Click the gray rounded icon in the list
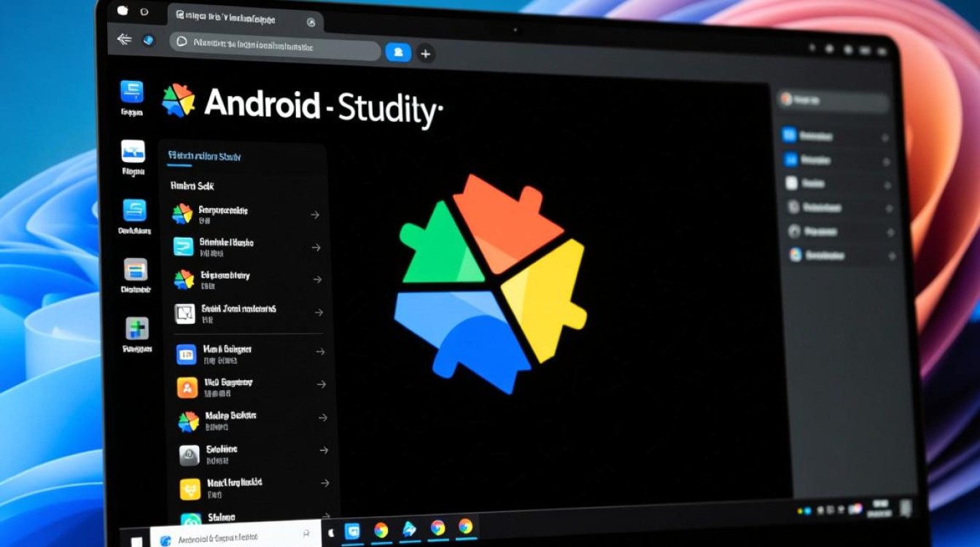Viewport: 980px width, 547px height. 189,455
